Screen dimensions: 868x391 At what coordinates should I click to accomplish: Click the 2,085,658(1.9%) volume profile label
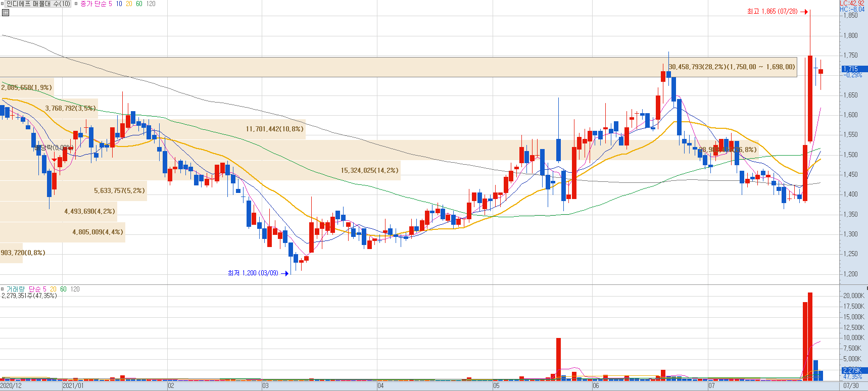26,87
